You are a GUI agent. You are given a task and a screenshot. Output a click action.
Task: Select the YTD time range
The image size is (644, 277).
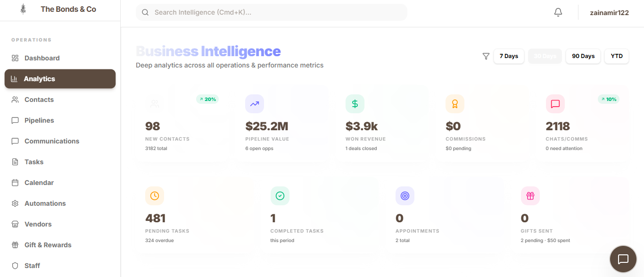(x=617, y=56)
